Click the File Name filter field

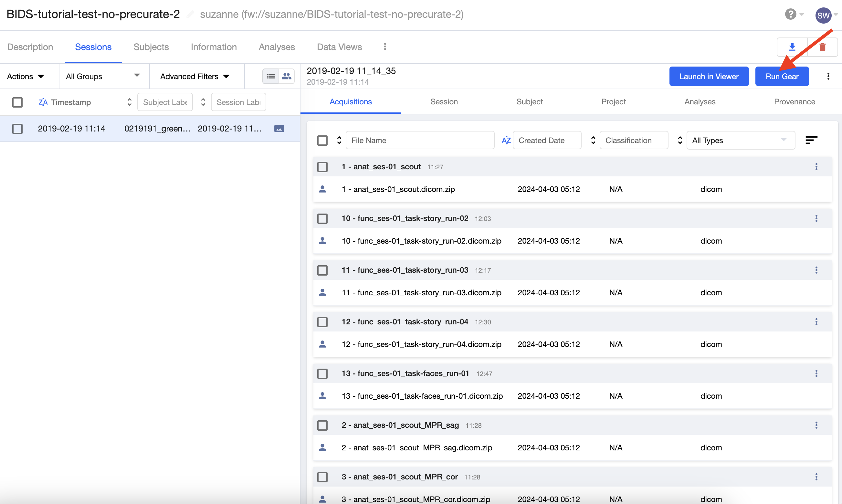(x=420, y=140)
